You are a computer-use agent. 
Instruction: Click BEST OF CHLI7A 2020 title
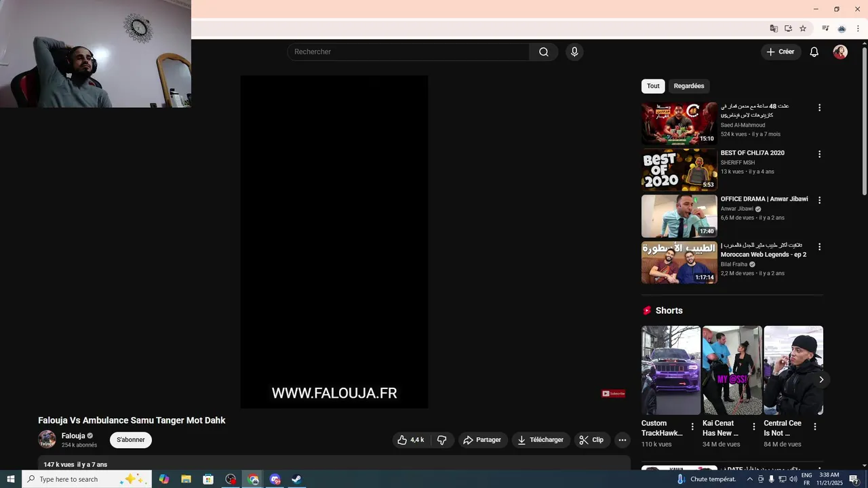(x=753, y=153)
